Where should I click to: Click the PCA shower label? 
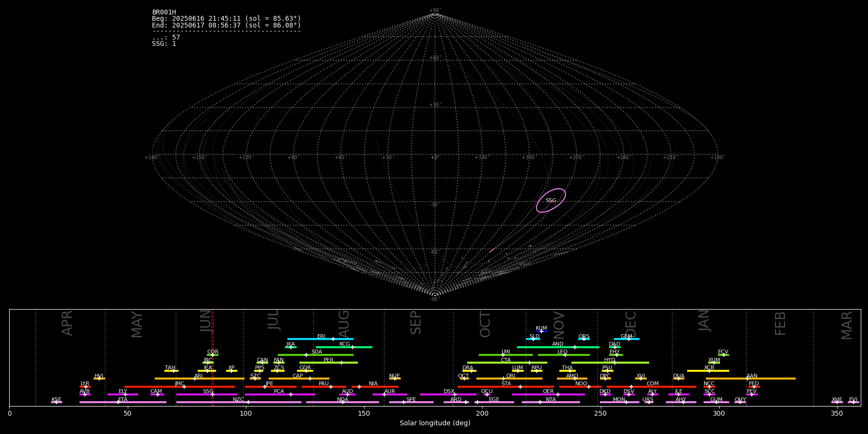pyautogui.click(x=279, y=392)
